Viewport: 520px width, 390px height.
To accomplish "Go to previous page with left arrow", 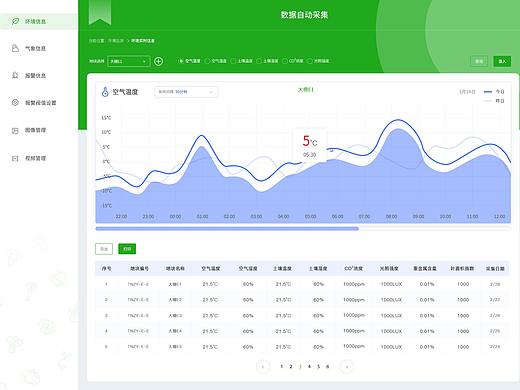I will pyautogui.click(x=263, y=367).
